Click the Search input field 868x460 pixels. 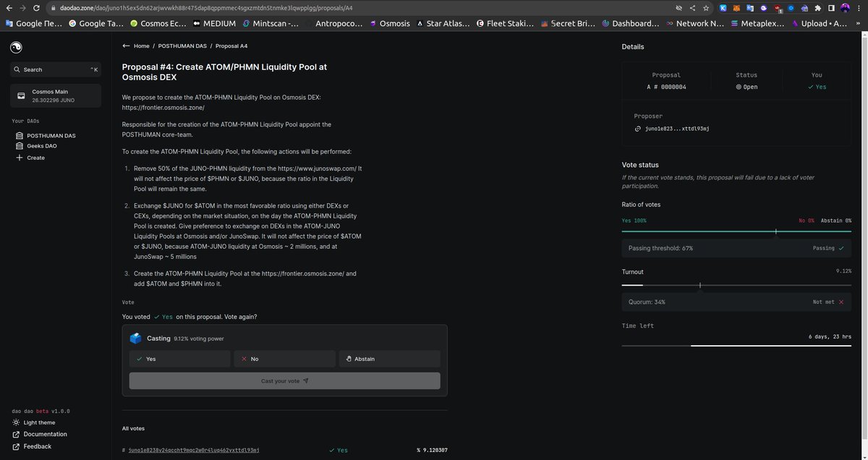[56, 69]
